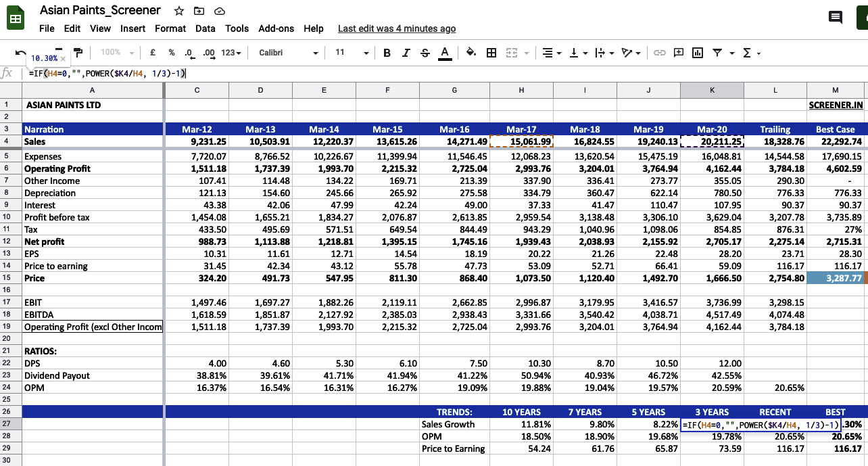Open the Data menu
This screenshot has width=868, height=466.
(x=205, y=28)
